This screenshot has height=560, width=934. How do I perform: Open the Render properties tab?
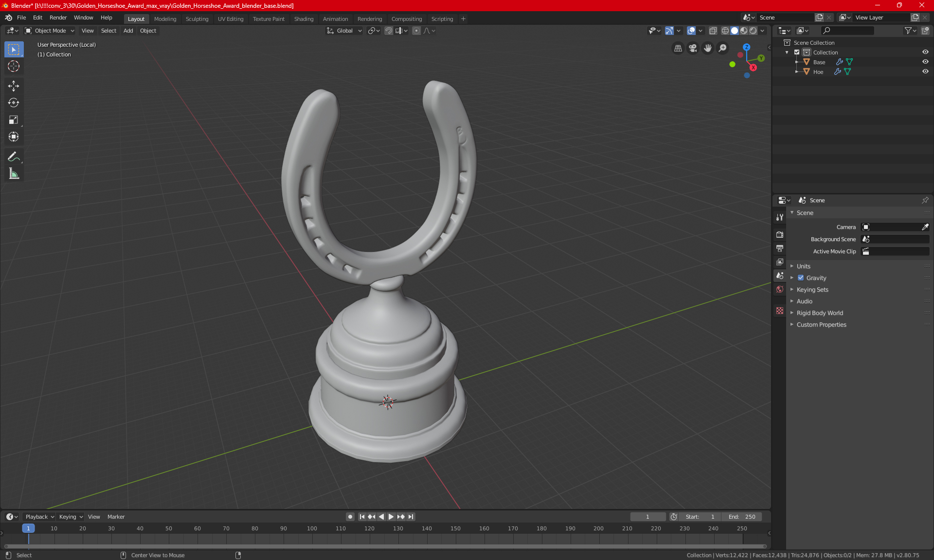[780, 234]
